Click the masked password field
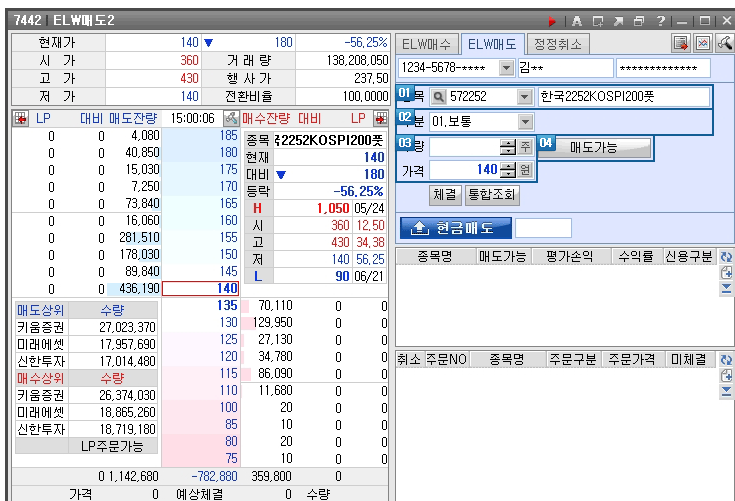Screen dimensions: 735x501 (x=663, y=68)
